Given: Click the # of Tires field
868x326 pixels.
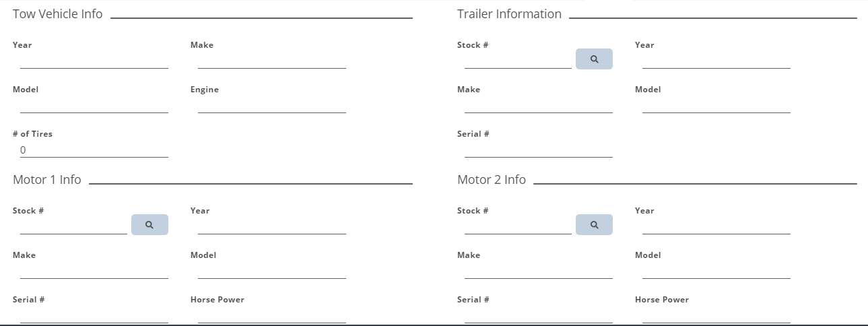Looking at the screenshot, I should tap(94, 150).
